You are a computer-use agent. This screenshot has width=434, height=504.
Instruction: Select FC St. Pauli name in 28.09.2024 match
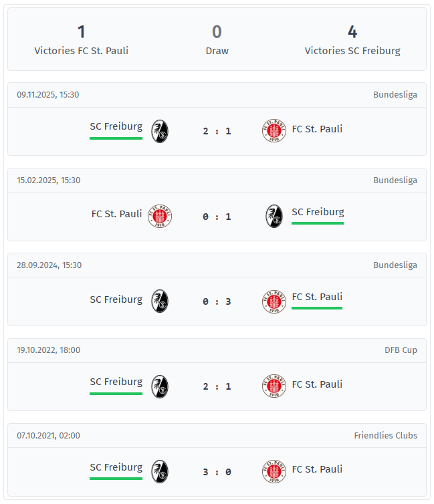point(317,297)
